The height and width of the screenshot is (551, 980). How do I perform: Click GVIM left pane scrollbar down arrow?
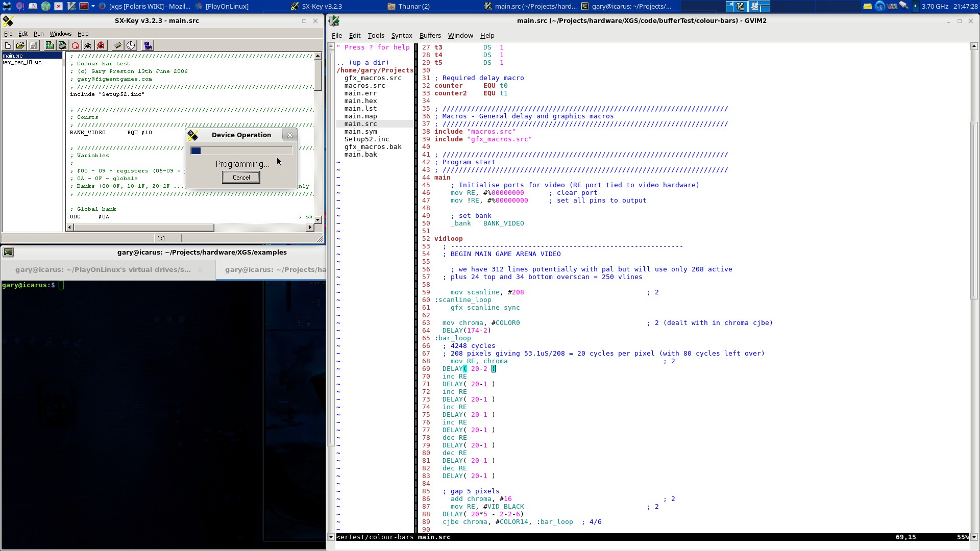[x=331, y=537]
